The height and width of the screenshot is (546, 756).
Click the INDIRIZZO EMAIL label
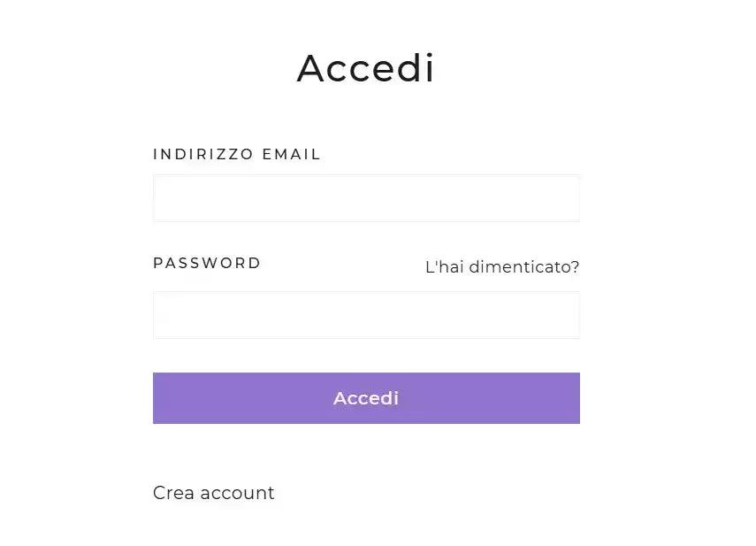click(237, 154)
